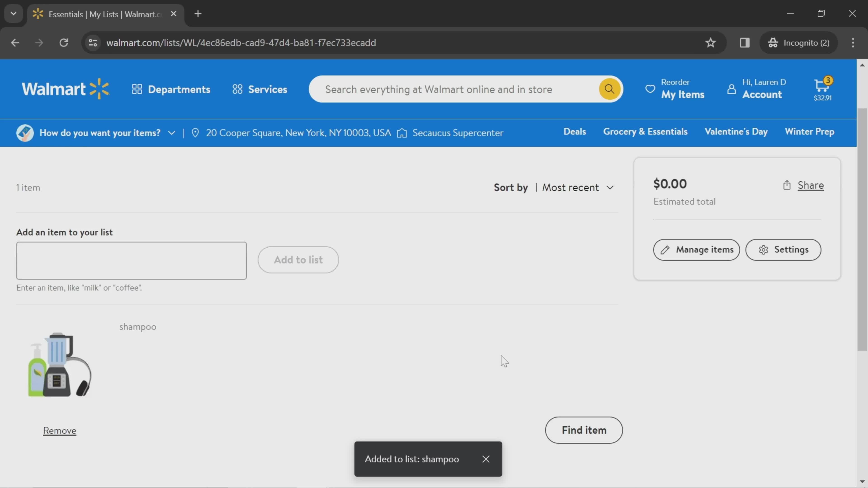This screenshot has width=868, height=488.
Task: Click the address bar URL
Action: [x=241, y=43]
